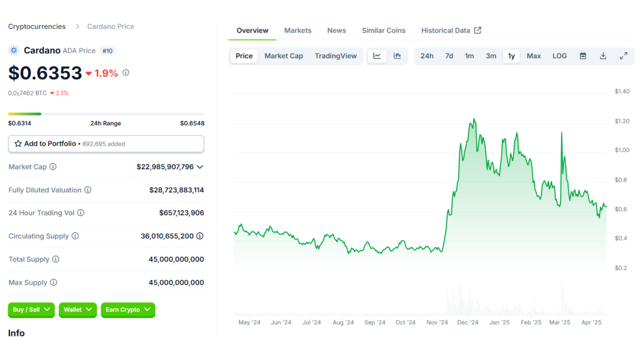
Task: Open the Similar Coins tab
Action: tap(384, 30)
